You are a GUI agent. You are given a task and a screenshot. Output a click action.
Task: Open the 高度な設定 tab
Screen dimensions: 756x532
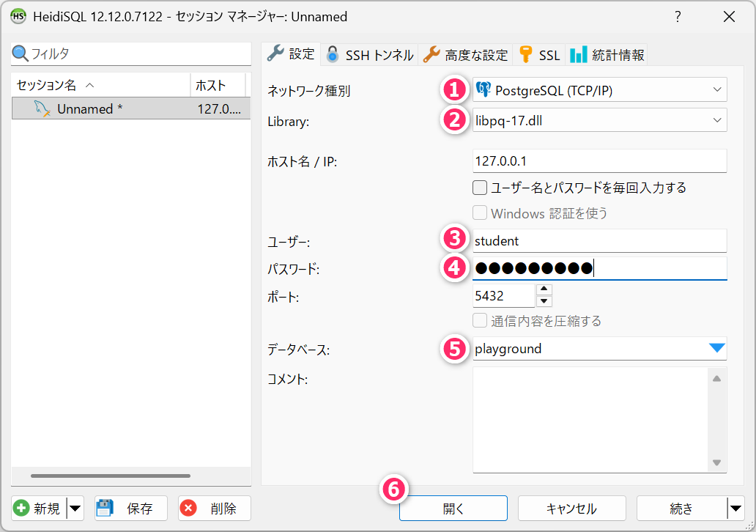pyautogui.click(x=466, y=54)
